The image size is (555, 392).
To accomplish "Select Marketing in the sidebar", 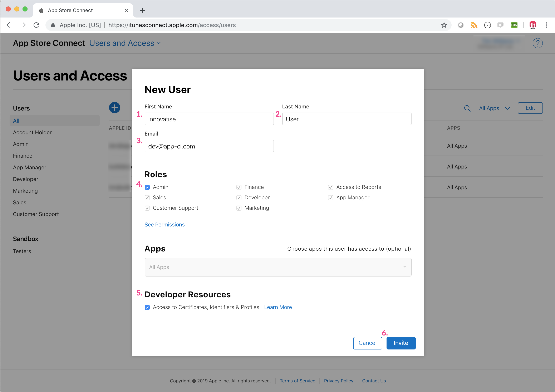I will click(25, 191).
